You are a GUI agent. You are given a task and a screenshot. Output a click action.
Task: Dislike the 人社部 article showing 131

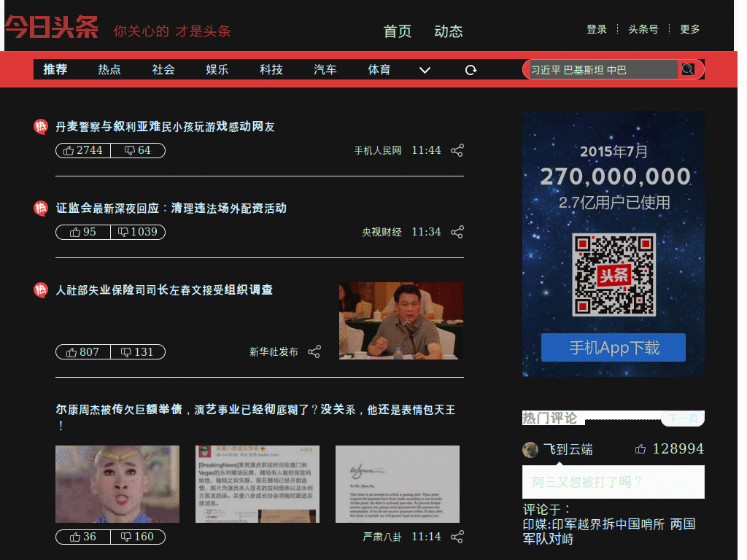[x=138, y=352]
